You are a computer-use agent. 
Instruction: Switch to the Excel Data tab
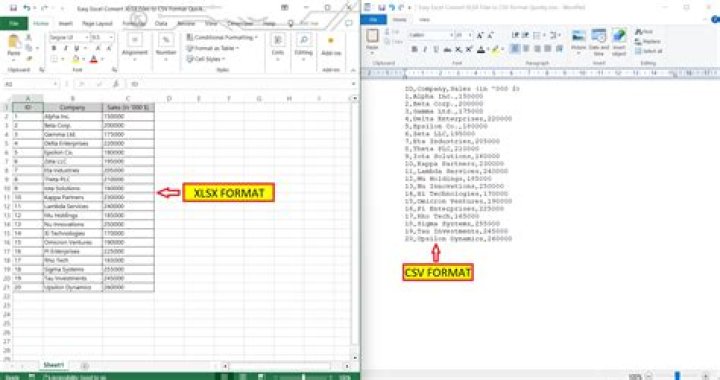[x=161, y=23]
